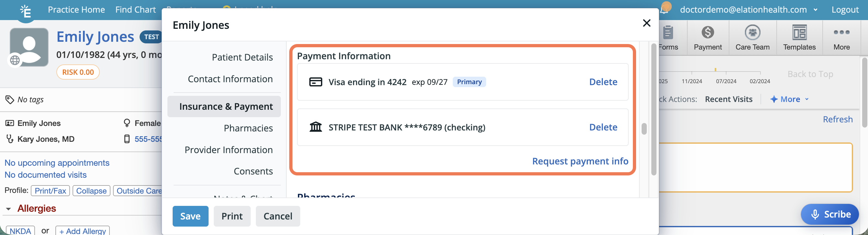Select the Patient Details sidebar item

click(242, 57)
